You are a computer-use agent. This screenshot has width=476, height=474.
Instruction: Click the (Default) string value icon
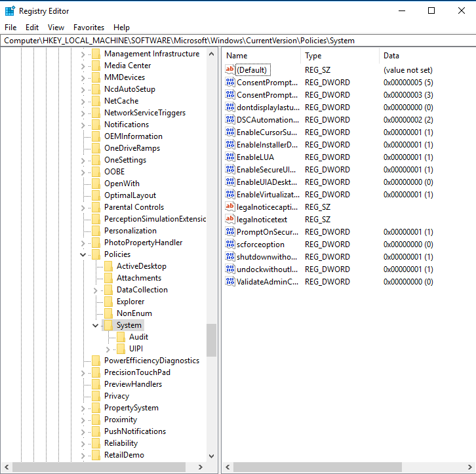point(229,69)
